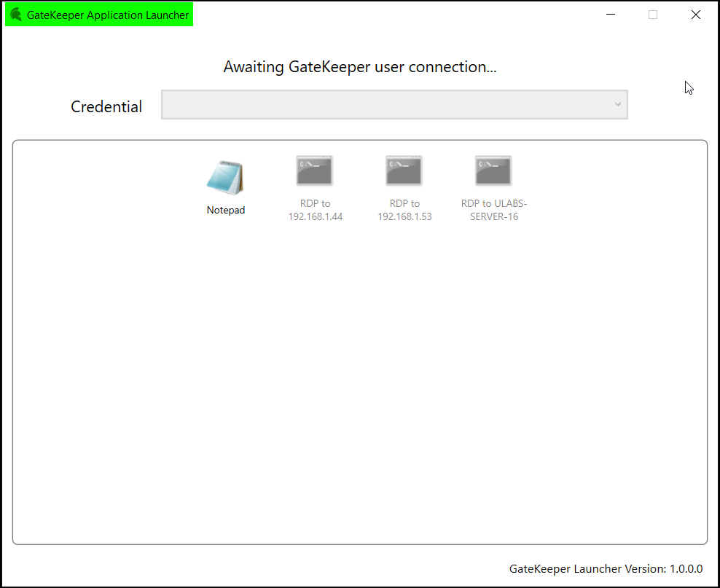This screenshot has width=720, height=588.
Task: Click the GateKeeper Application Launcher window title
Action: 108,15
